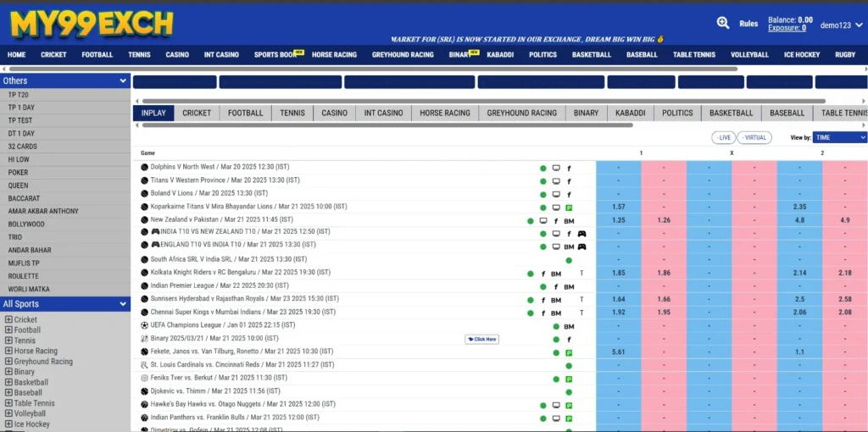Open live TV icon for Dolphins V North West

[556, 169]
